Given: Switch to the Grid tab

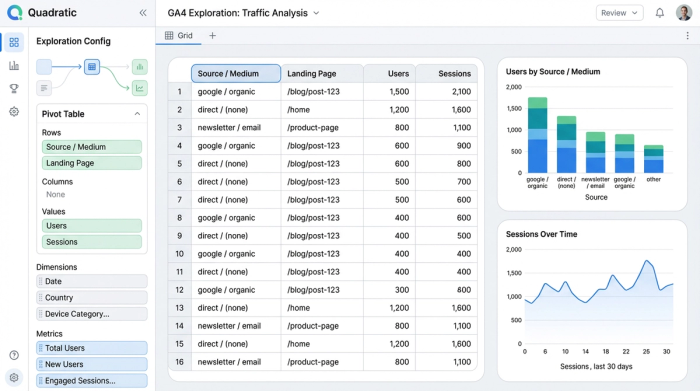Looking at the screenshot, I should [x=179, y=36].
